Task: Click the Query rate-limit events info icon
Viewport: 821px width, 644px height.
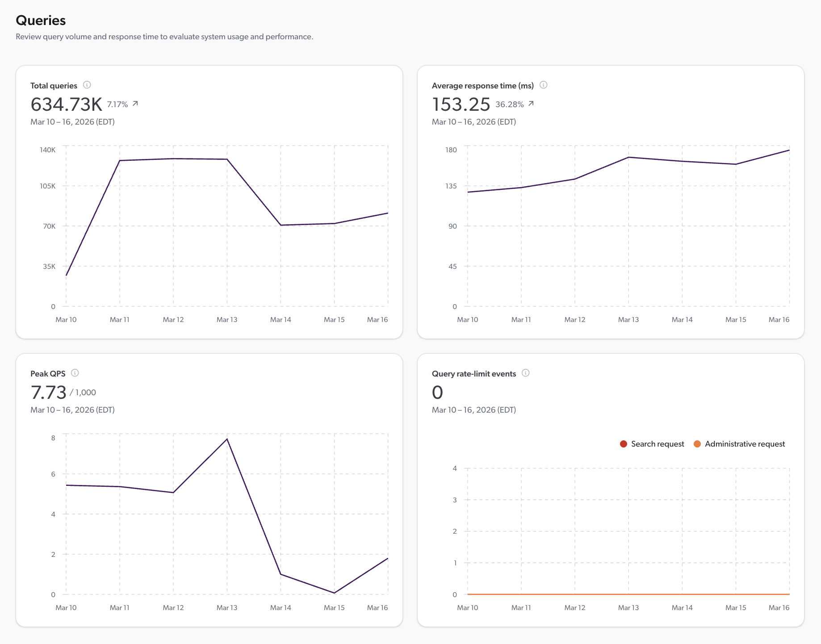Action: (x=526, y=373)
